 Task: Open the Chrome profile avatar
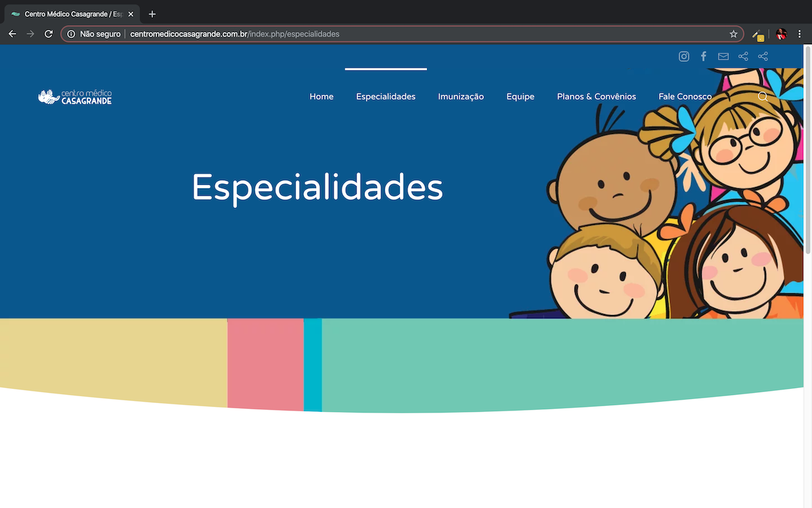coord(782,34)
